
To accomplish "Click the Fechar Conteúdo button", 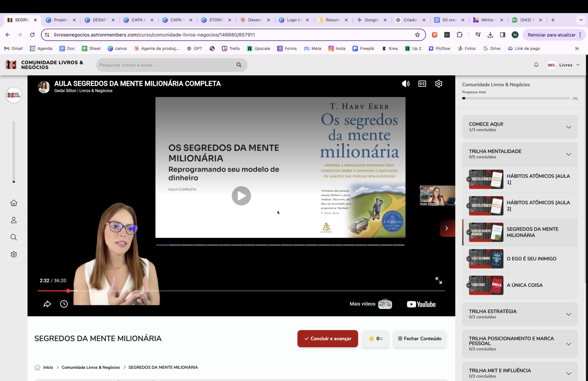I will [419, 338].
